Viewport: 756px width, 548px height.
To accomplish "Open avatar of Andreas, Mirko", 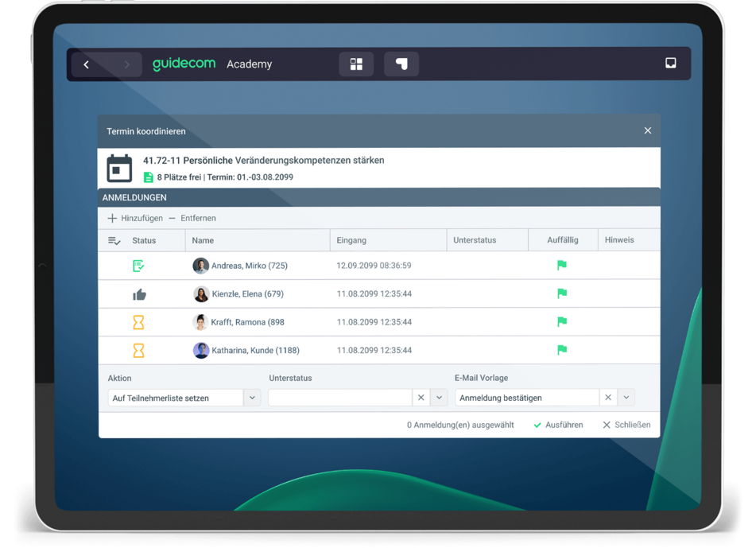I will pos(200,266).
